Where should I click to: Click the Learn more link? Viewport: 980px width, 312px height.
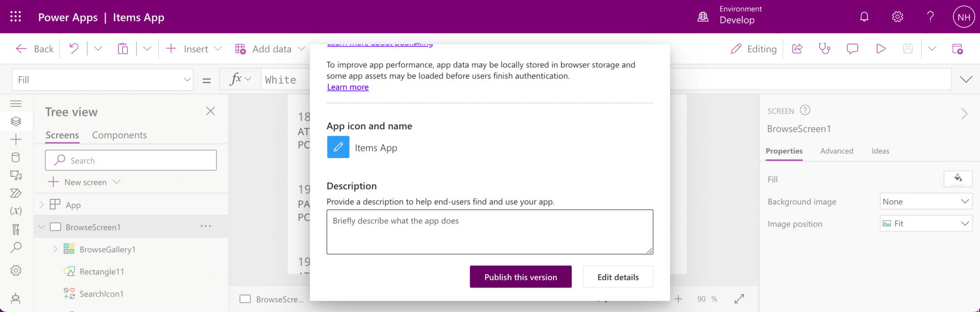pyautogui.click(x=347, y=87)
